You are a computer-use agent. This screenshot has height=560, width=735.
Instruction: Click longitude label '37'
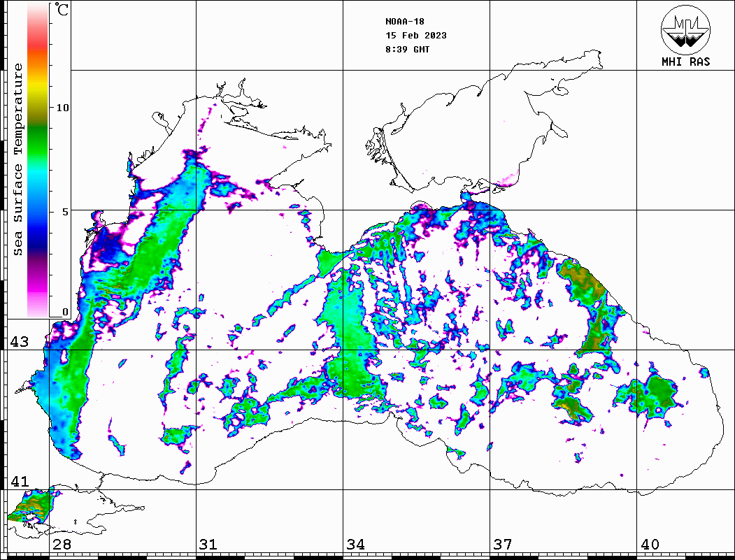pos(503,544)
